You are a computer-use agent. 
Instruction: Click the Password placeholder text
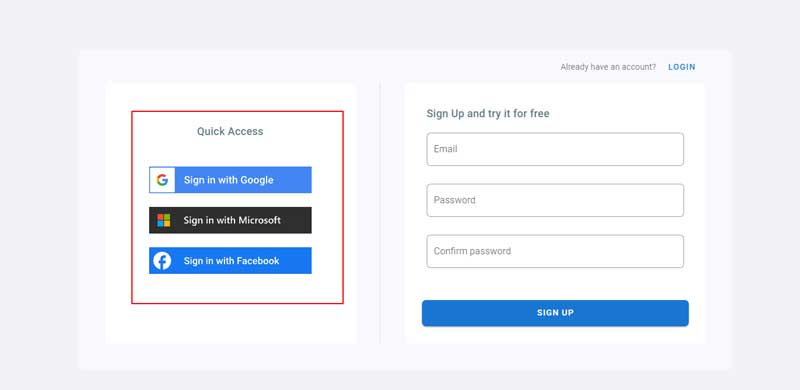[x=455, y=200]
